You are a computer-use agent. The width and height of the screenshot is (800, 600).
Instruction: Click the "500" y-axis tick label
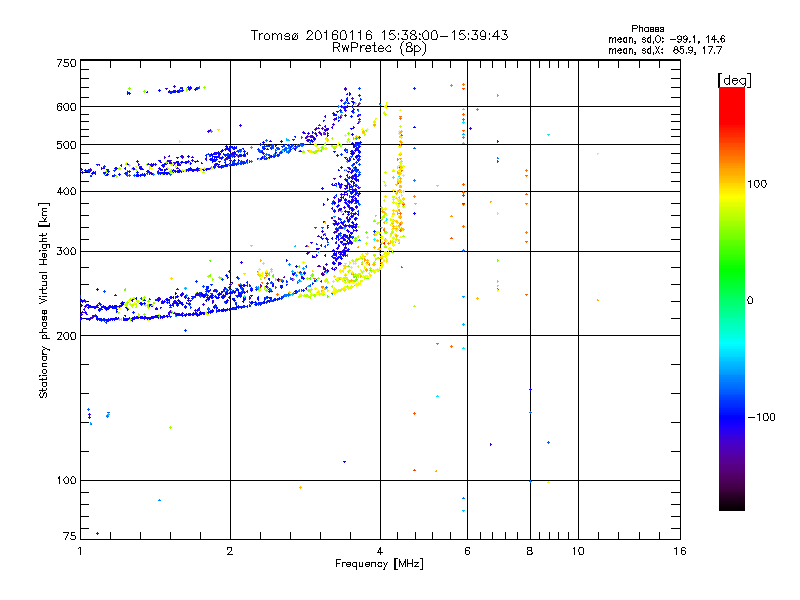[x=67, y=145]
